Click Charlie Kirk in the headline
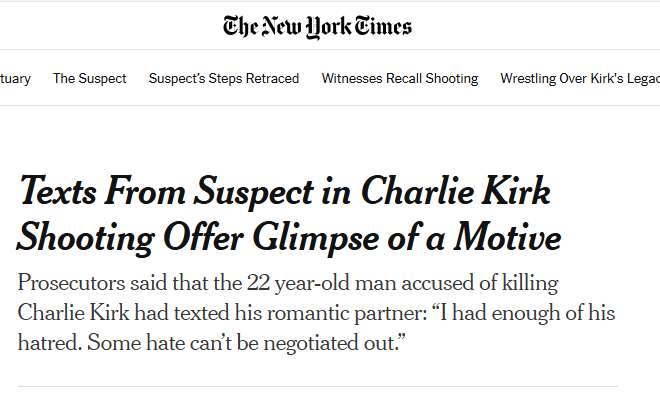 (x=456, y=191)
